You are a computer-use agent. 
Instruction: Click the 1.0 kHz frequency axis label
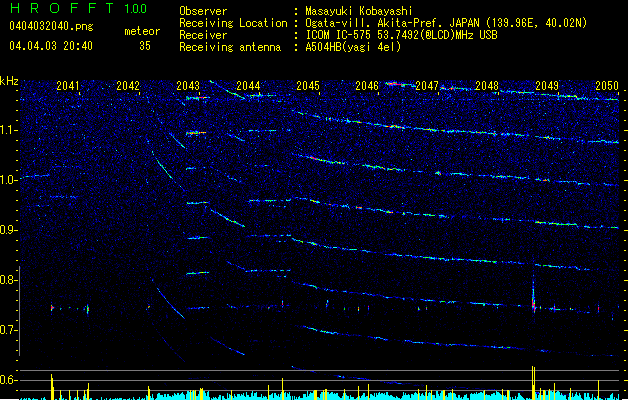[9, 180]
